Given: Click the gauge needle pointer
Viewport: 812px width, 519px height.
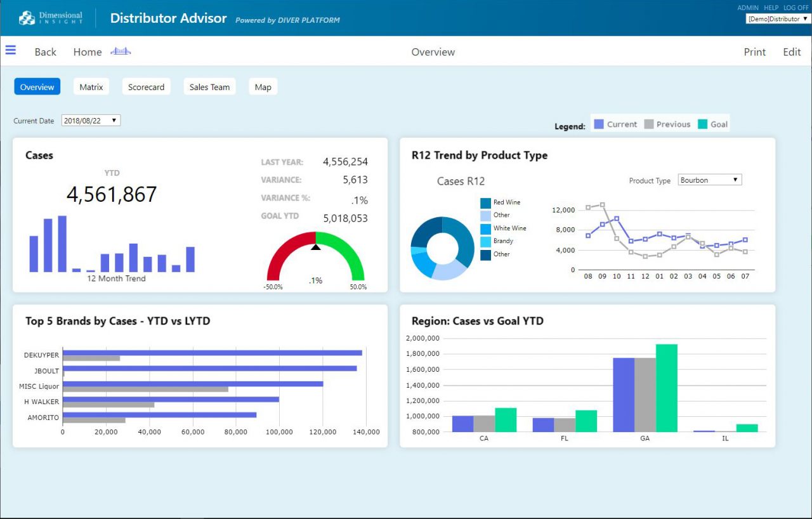Looking at the screenshot, I should [x=315, y=247].
